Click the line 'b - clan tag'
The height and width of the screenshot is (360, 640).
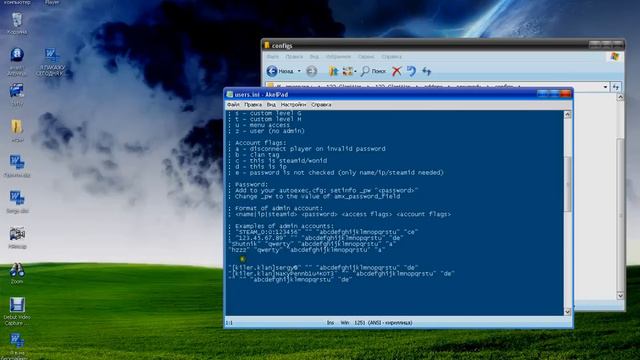pos(253,155)
